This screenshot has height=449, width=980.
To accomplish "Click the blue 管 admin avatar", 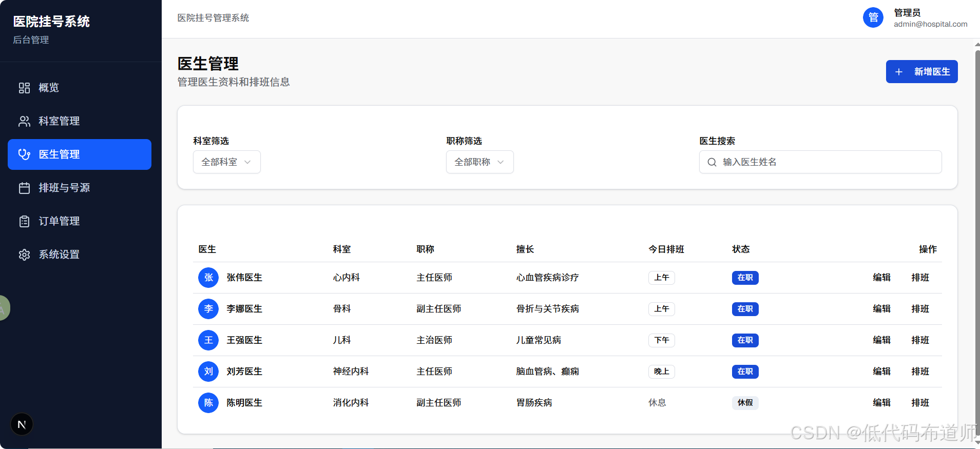I will pos(873,17).
